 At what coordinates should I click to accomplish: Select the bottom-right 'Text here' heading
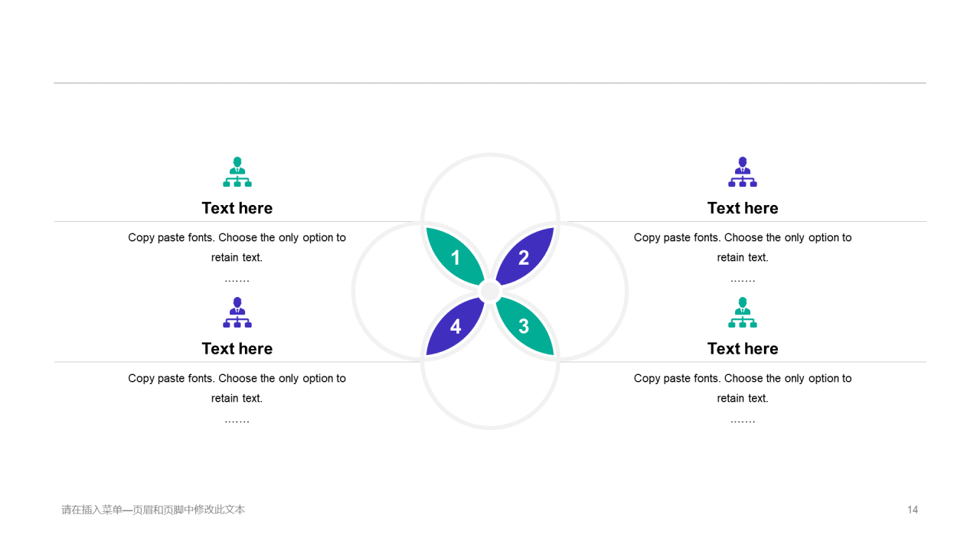point(743,348)
